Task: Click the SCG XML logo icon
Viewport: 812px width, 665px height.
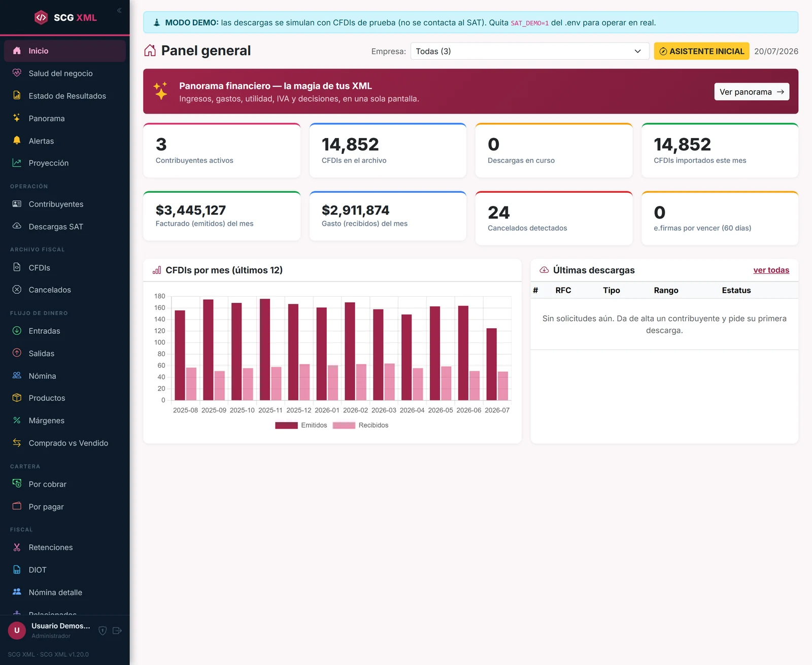Action: point(41,17)
